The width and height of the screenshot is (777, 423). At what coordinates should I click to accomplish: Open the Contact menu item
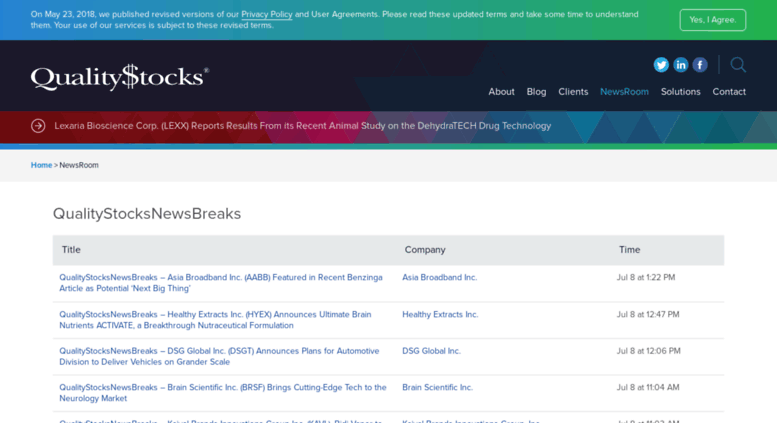pyautogui.click(x=729, y=92)
